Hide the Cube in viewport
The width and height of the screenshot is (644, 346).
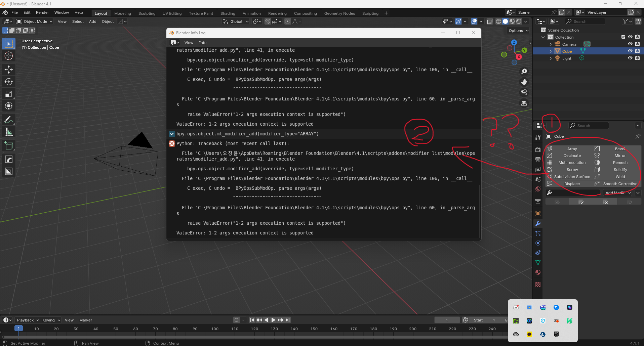pos(630,51)
